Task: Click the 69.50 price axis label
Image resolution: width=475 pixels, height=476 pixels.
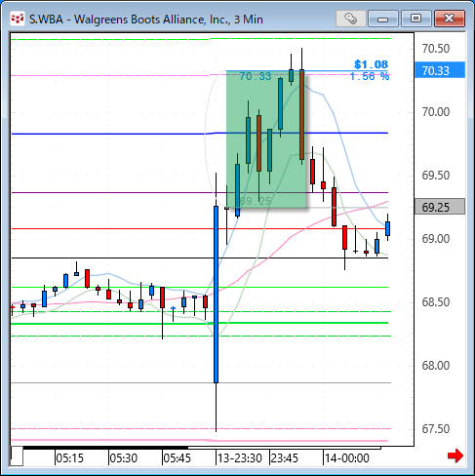Action: pos(436,176)
